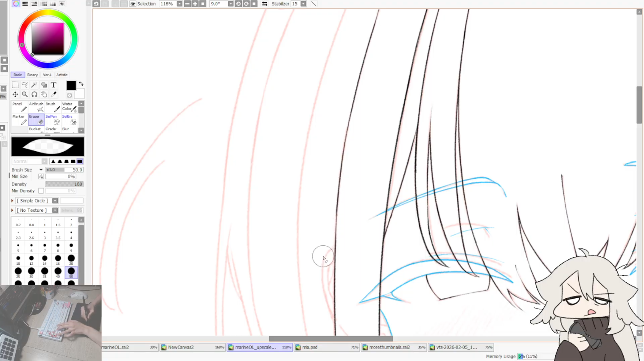Select the Rotate view tool
The image size is (644, 361).
click(x=34, y=94)
